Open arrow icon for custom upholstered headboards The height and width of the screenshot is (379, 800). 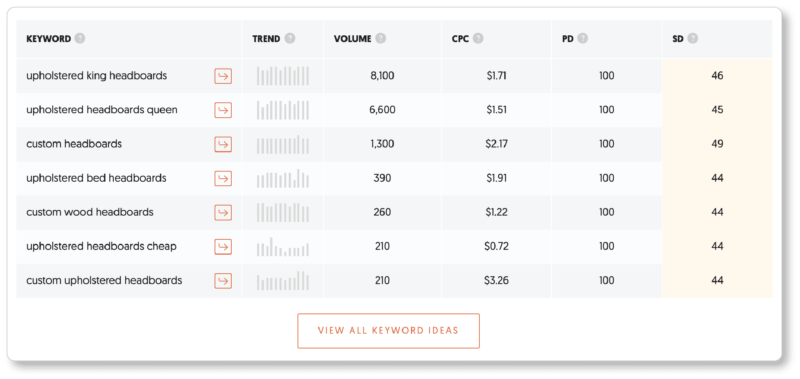pyautogui.click(x=223, y=281)
